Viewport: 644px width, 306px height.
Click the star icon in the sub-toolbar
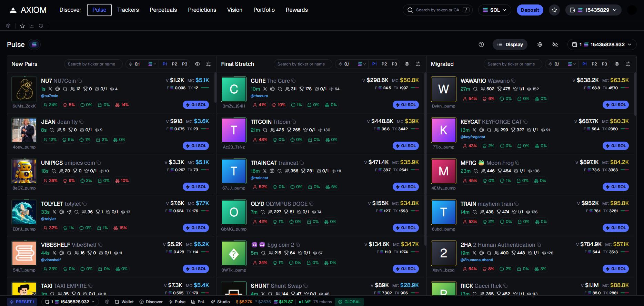pos(22,26)
